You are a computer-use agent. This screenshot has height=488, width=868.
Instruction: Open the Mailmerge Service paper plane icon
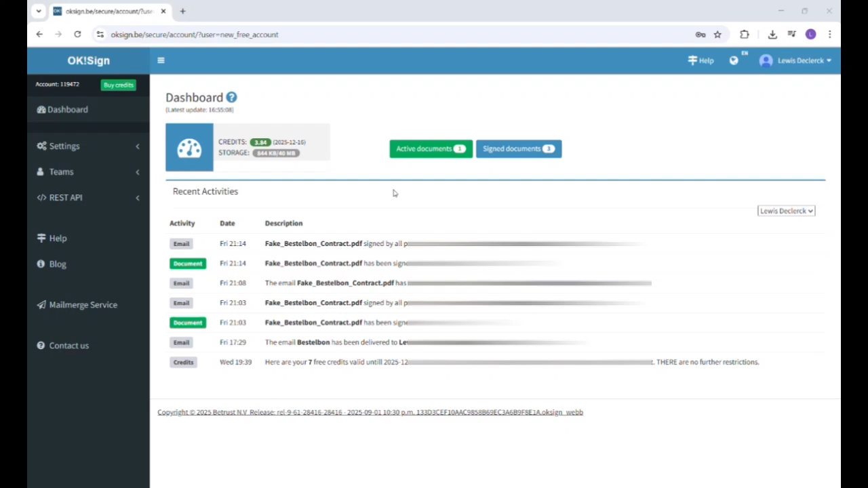pos(42,304)
